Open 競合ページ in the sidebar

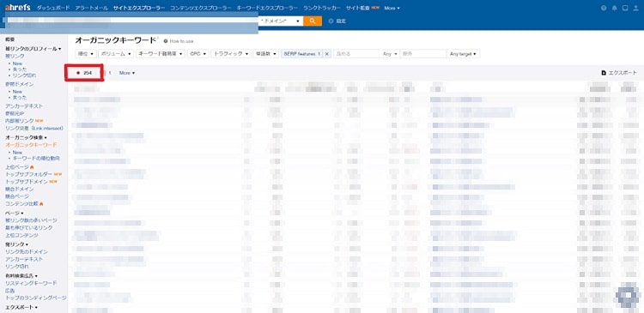tap(17, 196)
